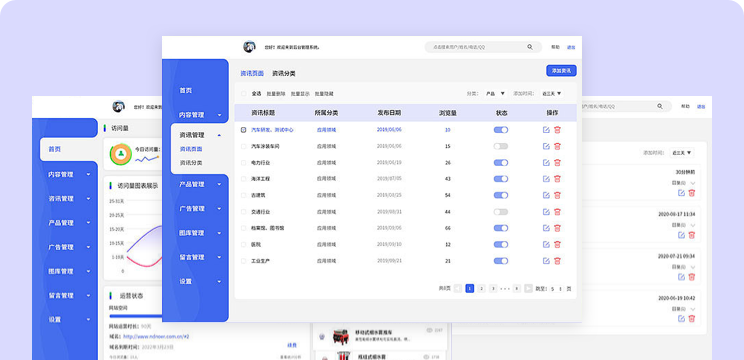This screenshot has width=744, height=360.
Task: Delete the 2020-06-19 10:42 entry in right window
Action: [692, 319]
